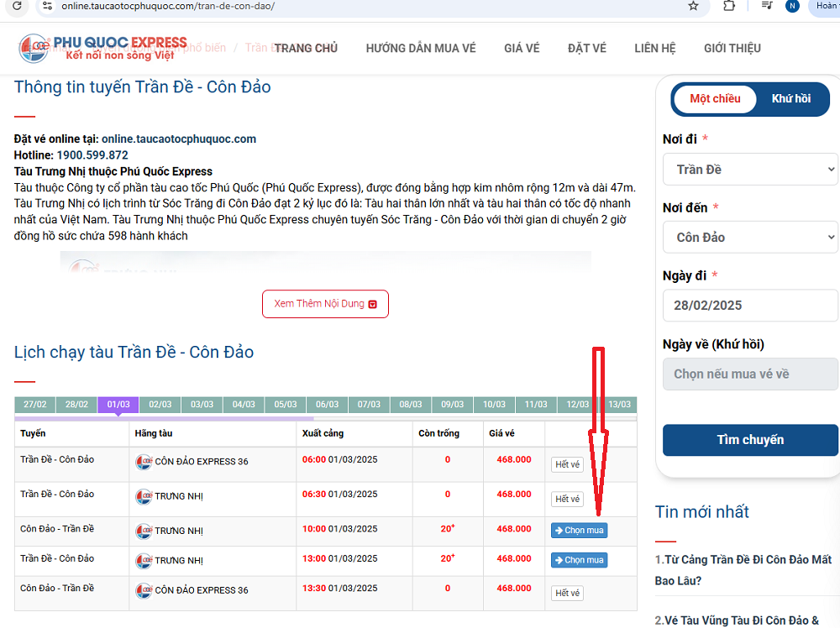Click the Tìm chuyến search button
The image size is (840, 628).
[750, 440]
